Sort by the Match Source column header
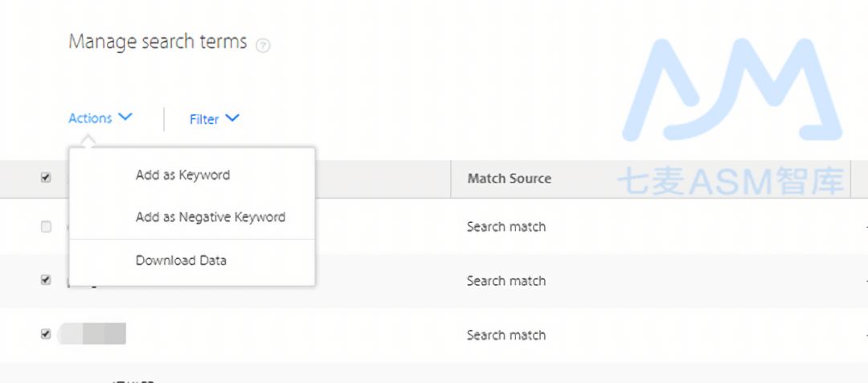868x383 pixels. (510, 179)
